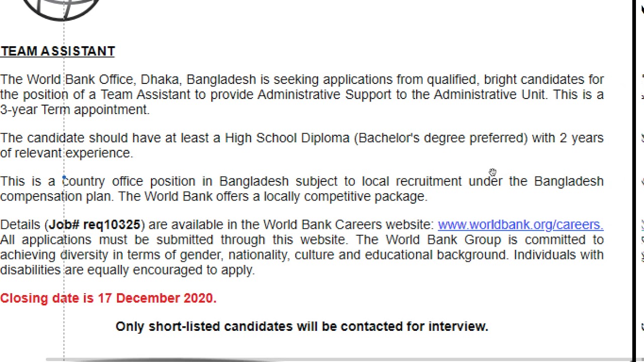Click the 'compensation plan' text

click(55, 196)
